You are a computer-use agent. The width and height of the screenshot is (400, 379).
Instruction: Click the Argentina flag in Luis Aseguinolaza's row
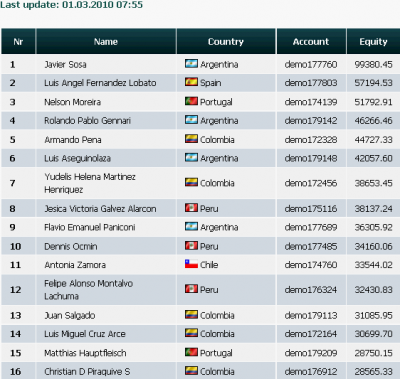(x=191, y=157)
